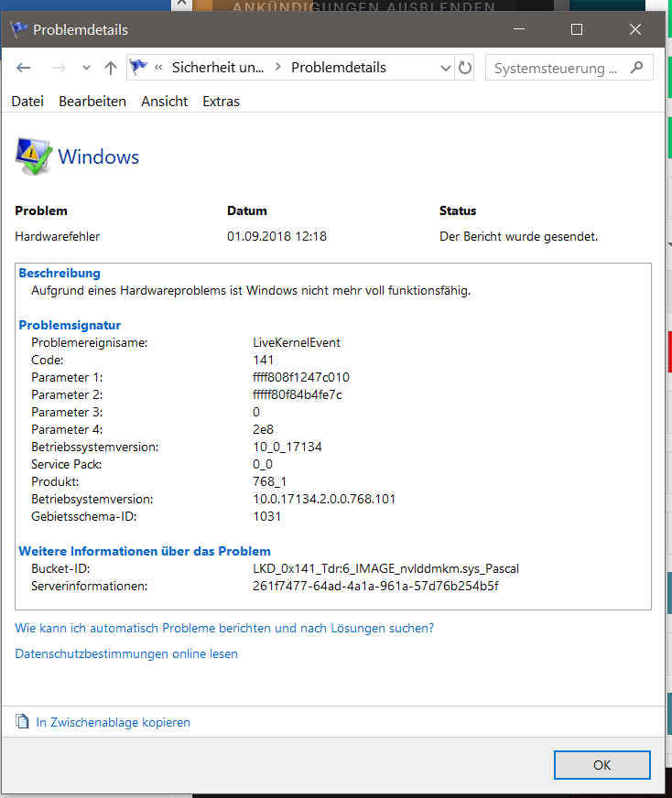Select 'Sicherheit un...' breadcrumb

click(x=218, y=68)
